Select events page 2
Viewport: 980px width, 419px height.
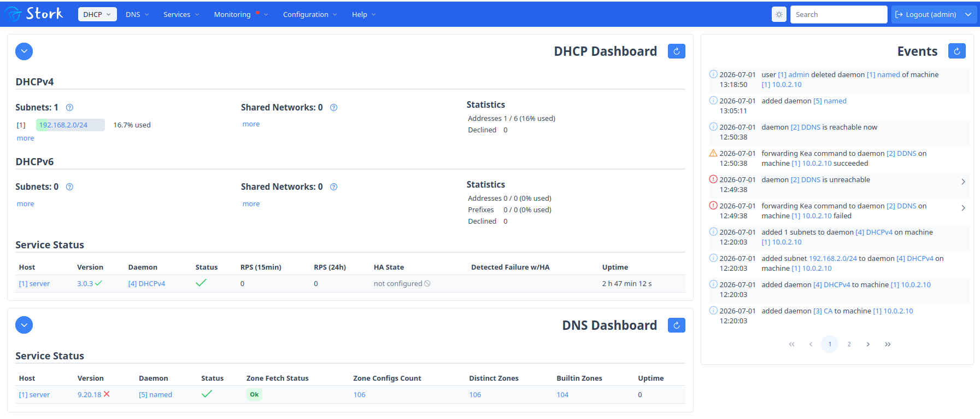(x=849, y=344)
